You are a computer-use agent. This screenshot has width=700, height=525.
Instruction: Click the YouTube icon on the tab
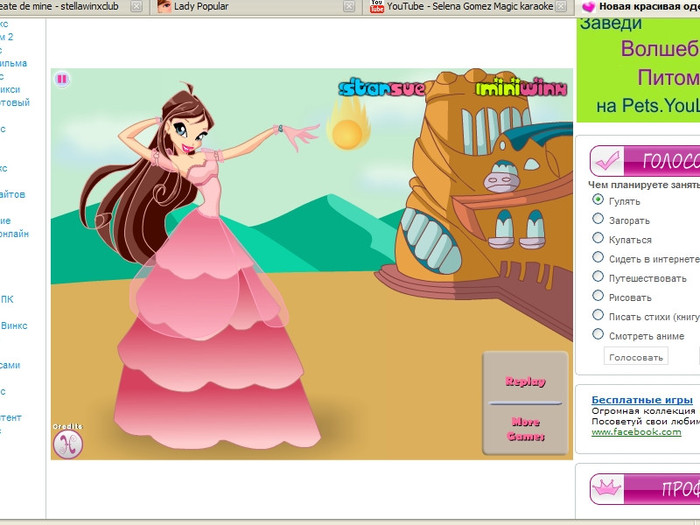(377, 7)
